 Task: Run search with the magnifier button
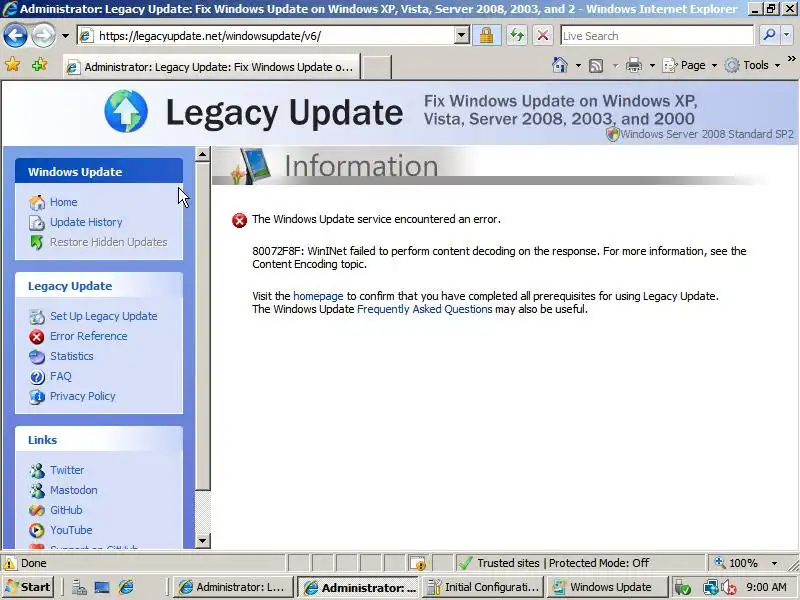click(x=768, y=35)
